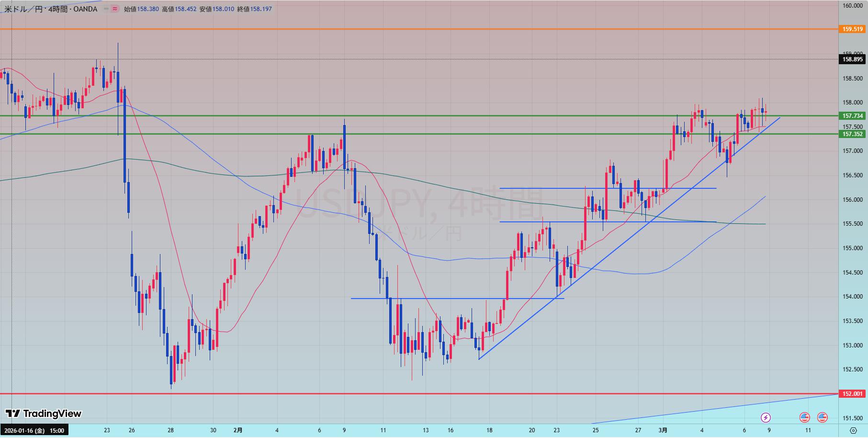Click the 160.000 label on the price scale
Viewport: 868px width, 438px height.
coord(852,6)
